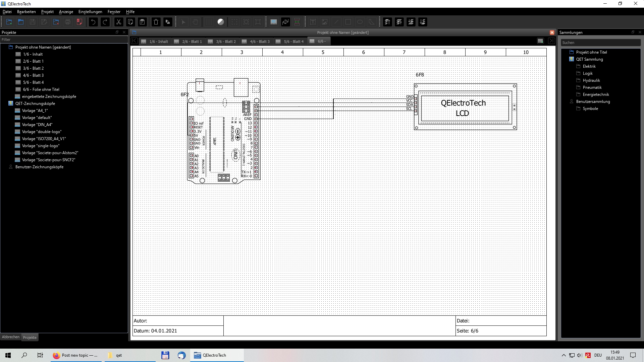The image size is (644, 362).
Task: Open the Projekt menu
Action: tap(47, 12)
